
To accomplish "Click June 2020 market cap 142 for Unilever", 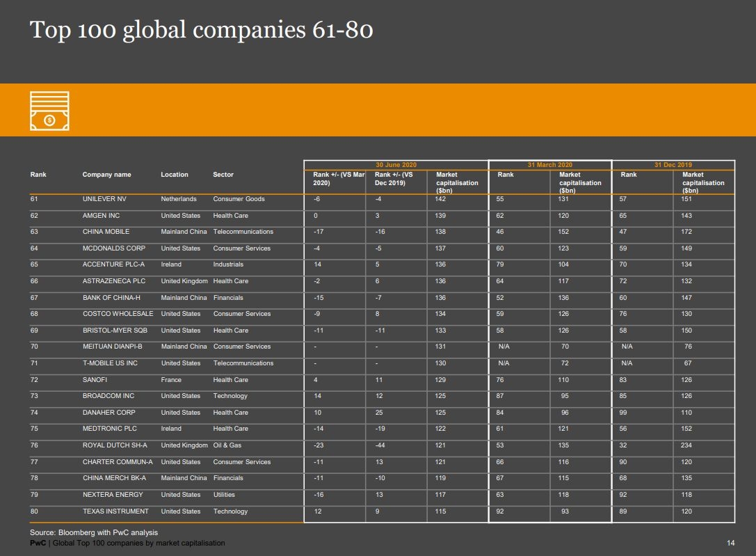I will 440,199.
